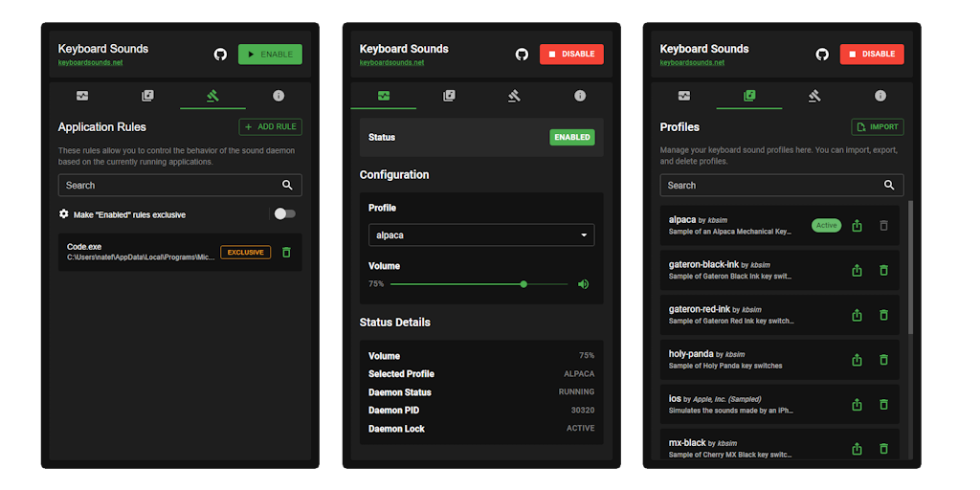The width and height of the screenshot is (980, 490).
Task: Click the ADD RULE button
Action: coord(270,126)
